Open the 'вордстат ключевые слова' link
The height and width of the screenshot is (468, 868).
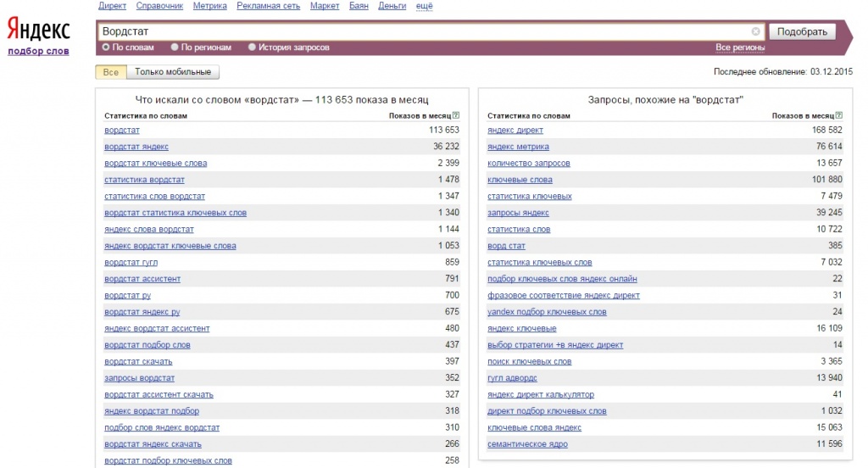[156, 164]
